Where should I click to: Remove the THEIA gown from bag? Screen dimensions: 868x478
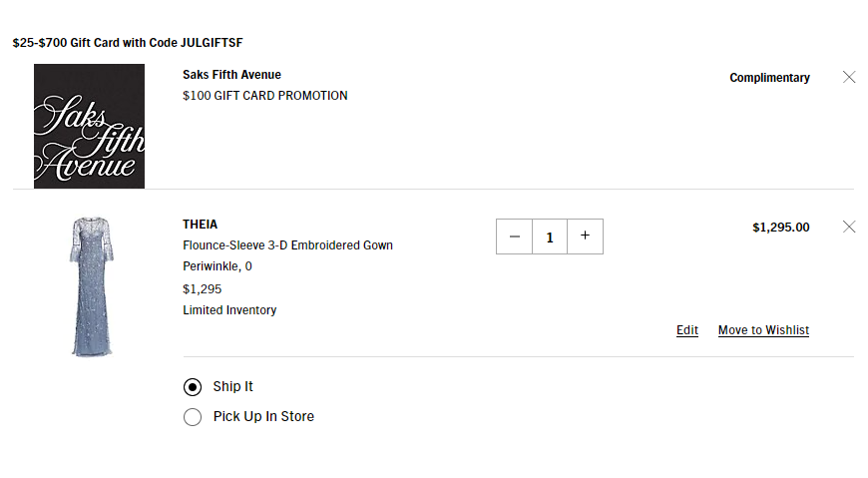[849, 227]
